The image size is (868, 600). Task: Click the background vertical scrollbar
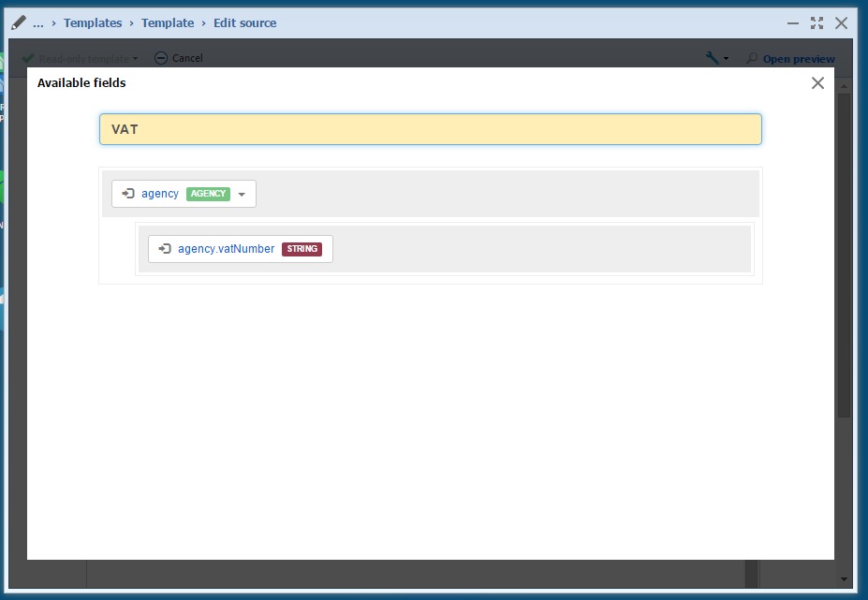click(844, 255)
